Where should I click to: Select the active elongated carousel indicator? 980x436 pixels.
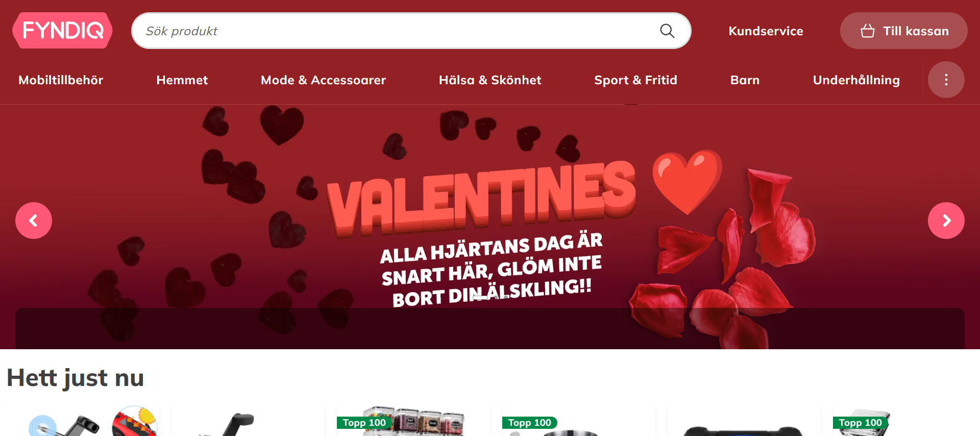pos(480,298)
